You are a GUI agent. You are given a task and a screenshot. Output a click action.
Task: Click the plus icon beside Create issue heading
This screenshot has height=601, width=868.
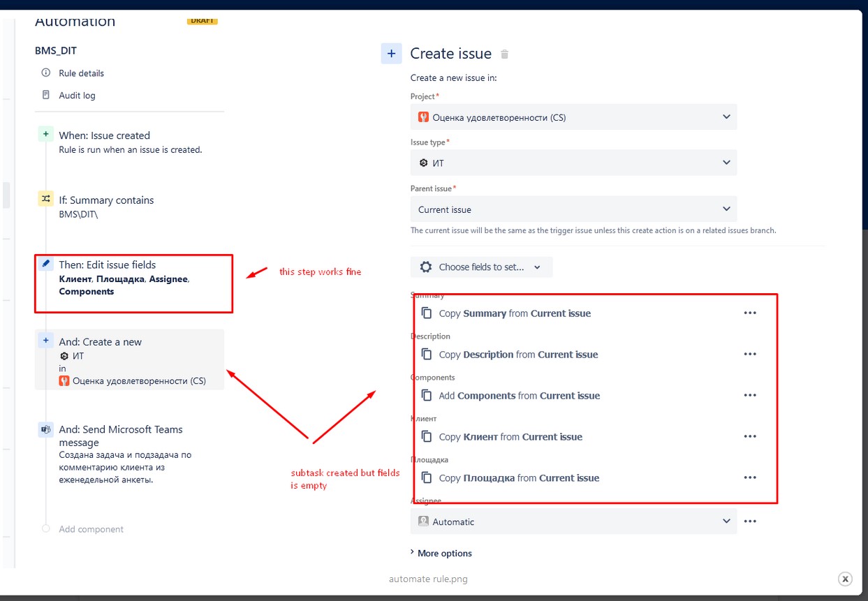(391, 54)
